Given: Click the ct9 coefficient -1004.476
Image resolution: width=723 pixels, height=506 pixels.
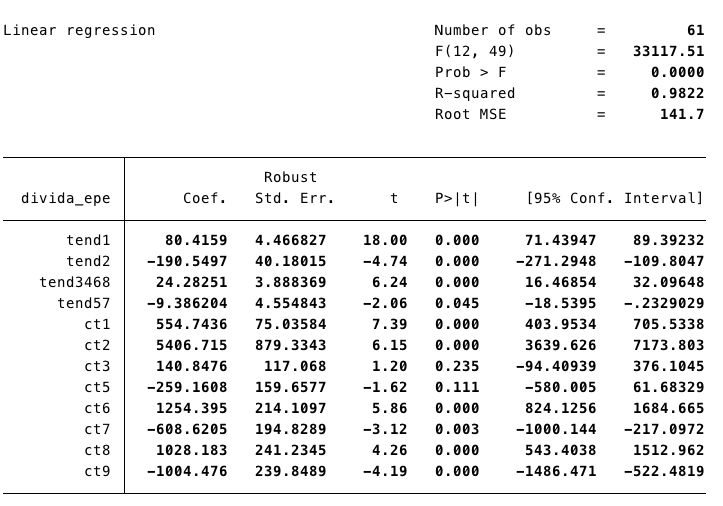Looking at the screenshot, I should (187, 471).
